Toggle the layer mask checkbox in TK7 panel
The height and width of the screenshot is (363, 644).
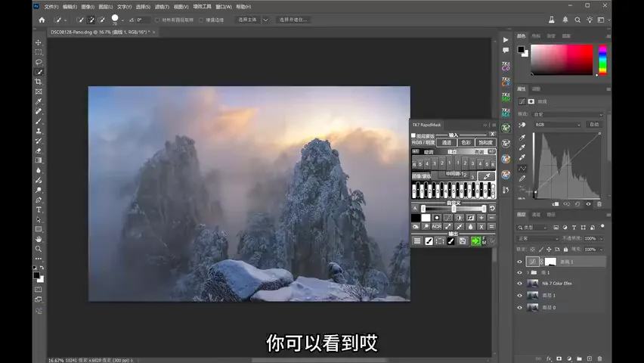pyautogui.click(x=413, y=135)
